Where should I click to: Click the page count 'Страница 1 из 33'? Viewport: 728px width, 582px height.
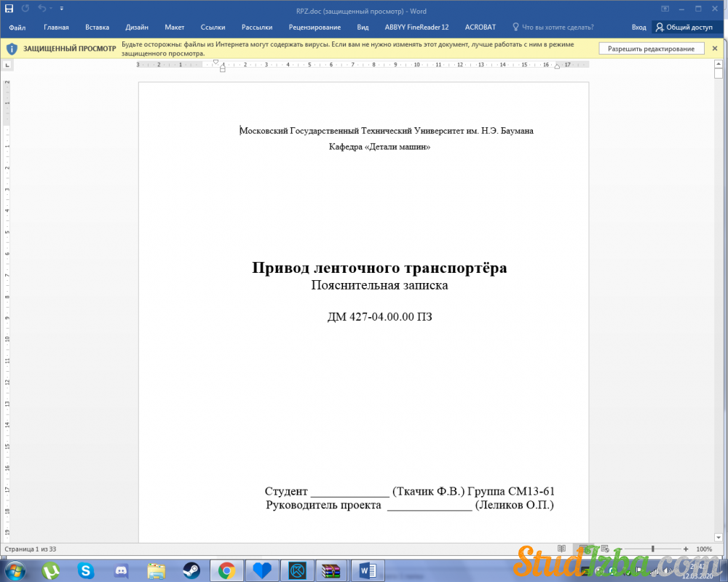pos(31,549)
